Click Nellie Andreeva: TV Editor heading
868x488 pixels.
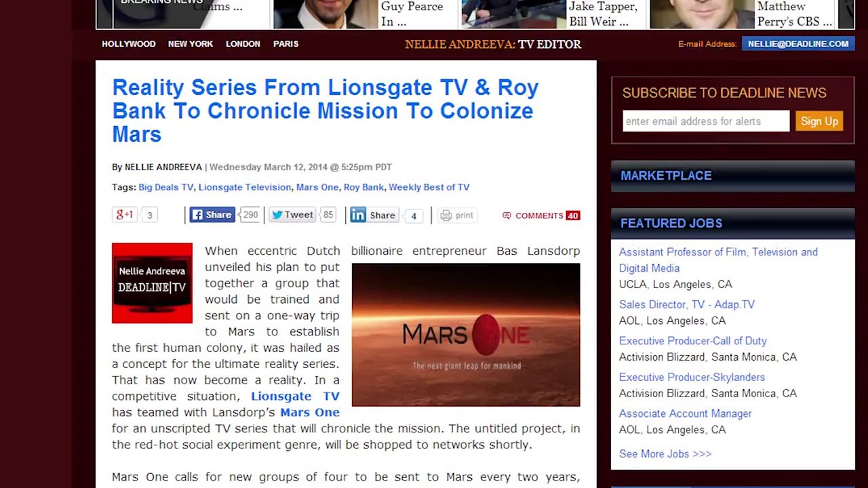(x=493, y=44)
